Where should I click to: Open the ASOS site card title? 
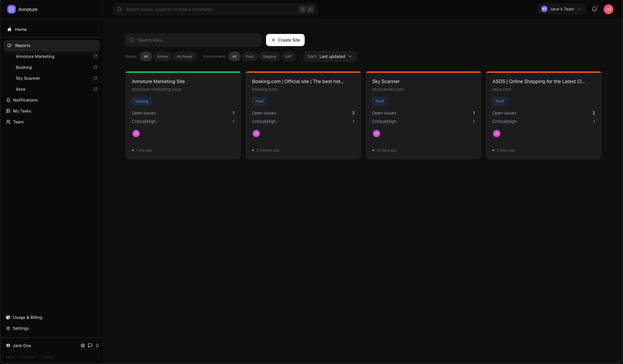click(x=539, y=81)
